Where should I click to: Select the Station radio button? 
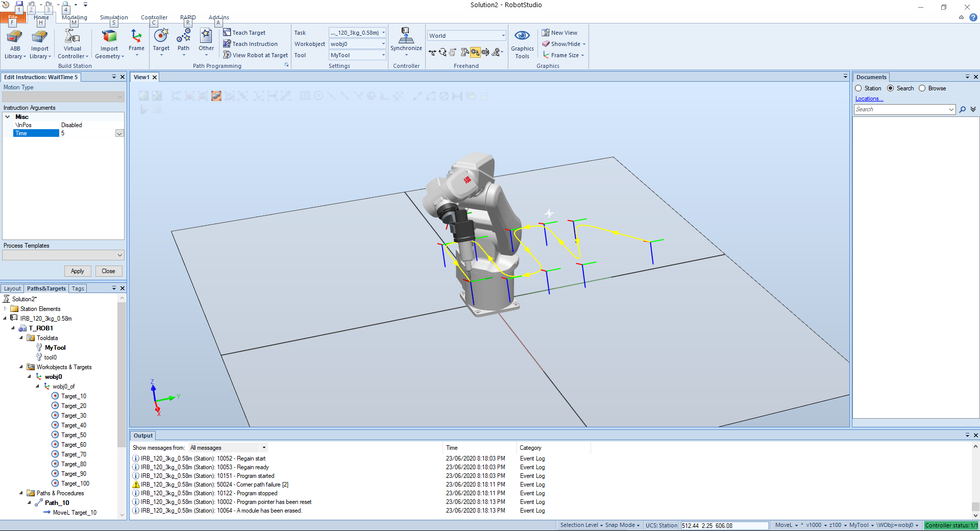859,88
